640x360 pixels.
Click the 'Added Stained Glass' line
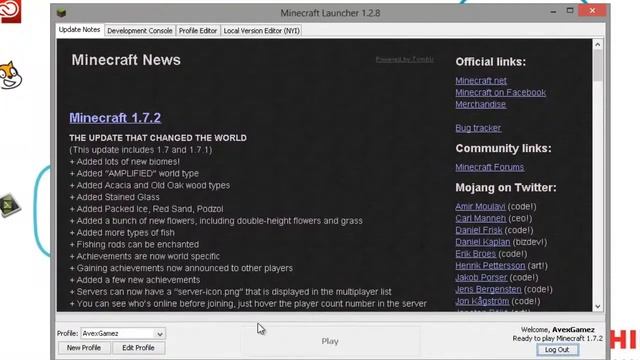(114, 197)
